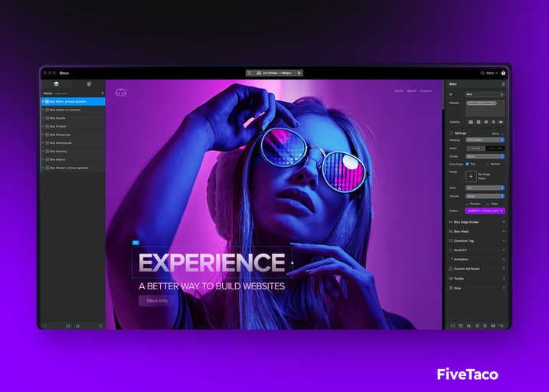Open the Style Fill dropdown
This screenshot has width=549, height=392.
click(485, 188)
